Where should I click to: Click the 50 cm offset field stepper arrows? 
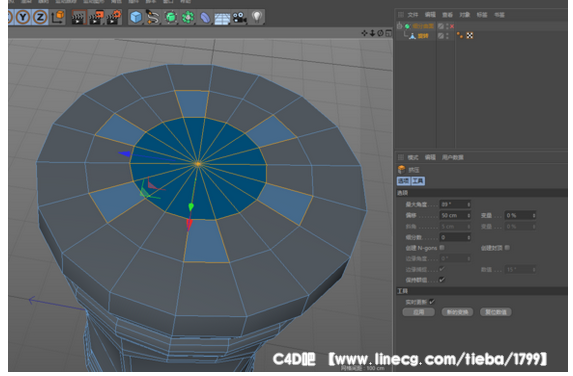tap(468, 215)
